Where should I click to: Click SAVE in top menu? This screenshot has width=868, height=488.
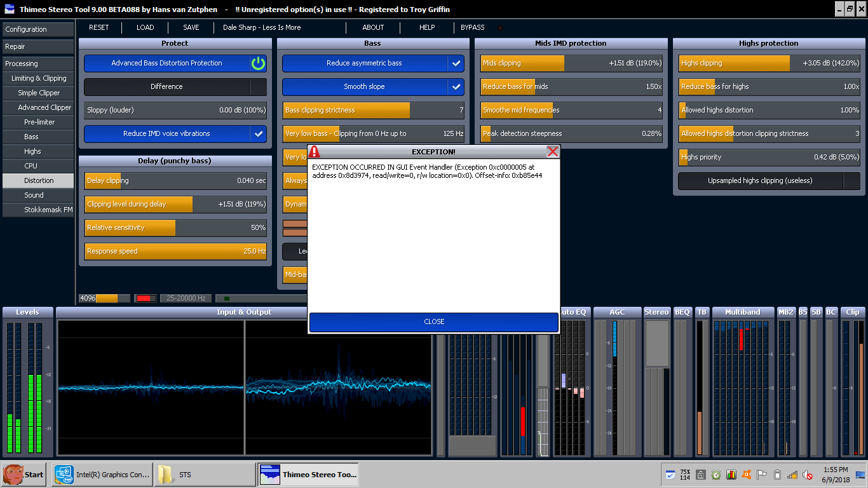pyautogui.click(x=191, y=27)
